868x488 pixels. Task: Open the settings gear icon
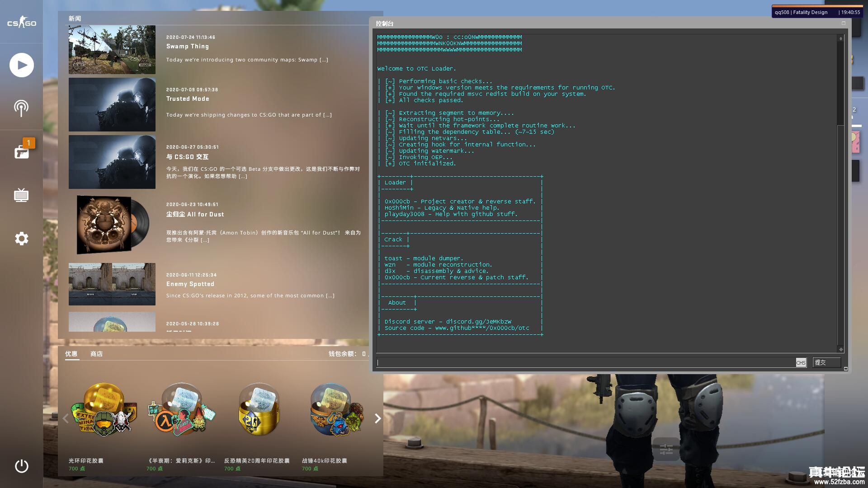click(x=21, y=239)
